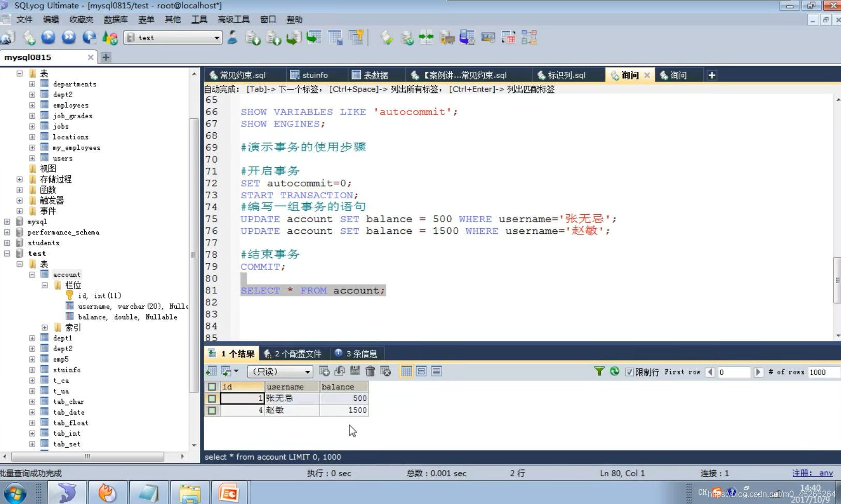841x504 pixels.
Task: Open the SQLyog dolphin taskbar icon
Action: click(x=67, y=493)
